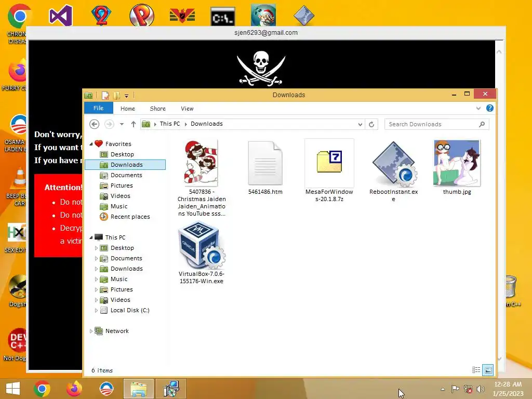Image resolution: width=532 pixels, height=399 pixels.
Task: Switch to large icons view layout
Action: [488, 370]
